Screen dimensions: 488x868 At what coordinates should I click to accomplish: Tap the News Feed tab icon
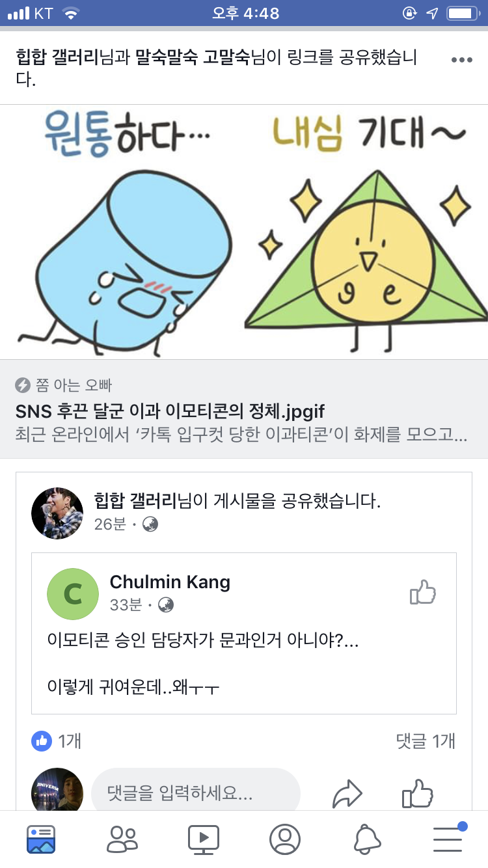coord(41,839)
